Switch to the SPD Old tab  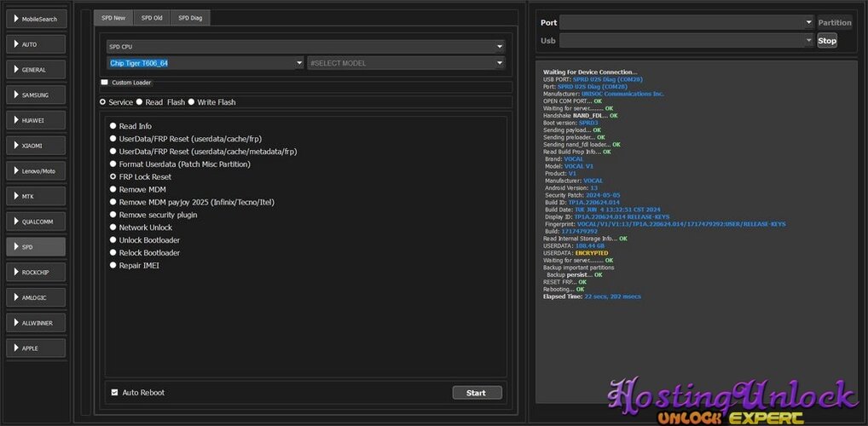(152, 18)
